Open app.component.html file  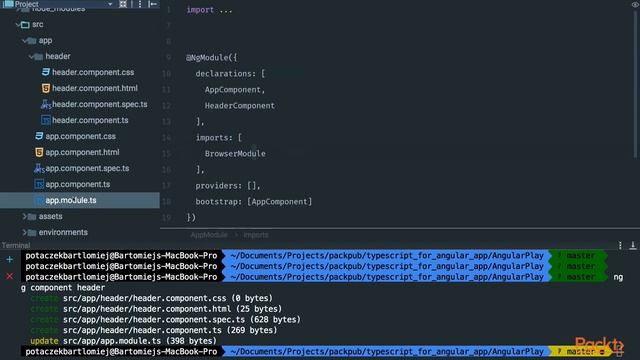(82, 152)
